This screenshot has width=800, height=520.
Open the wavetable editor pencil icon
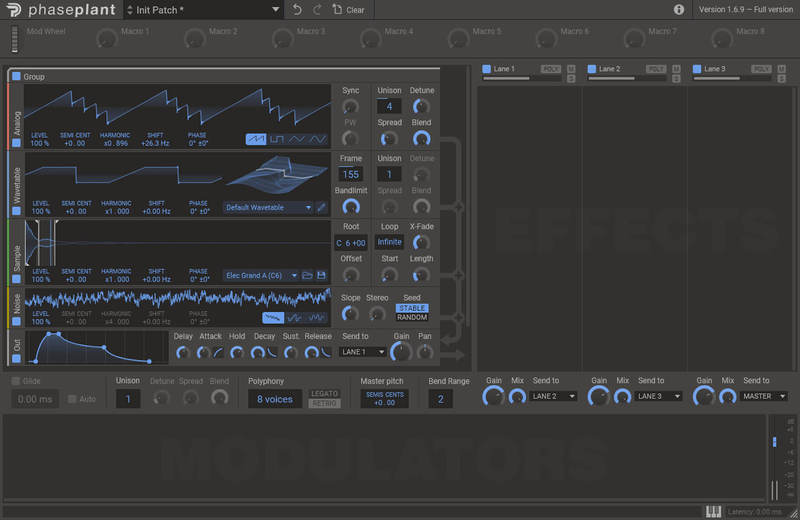(x=321, y=207)
